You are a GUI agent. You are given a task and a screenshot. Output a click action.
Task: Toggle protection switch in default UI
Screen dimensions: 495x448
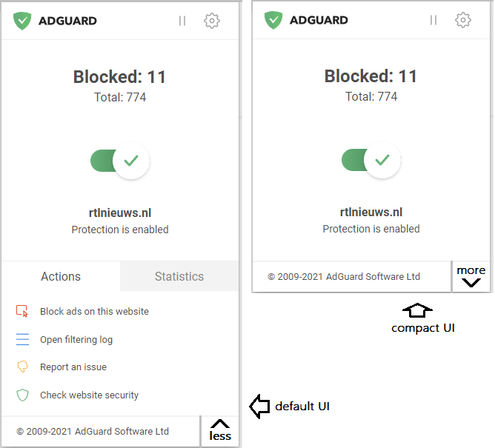120,161
